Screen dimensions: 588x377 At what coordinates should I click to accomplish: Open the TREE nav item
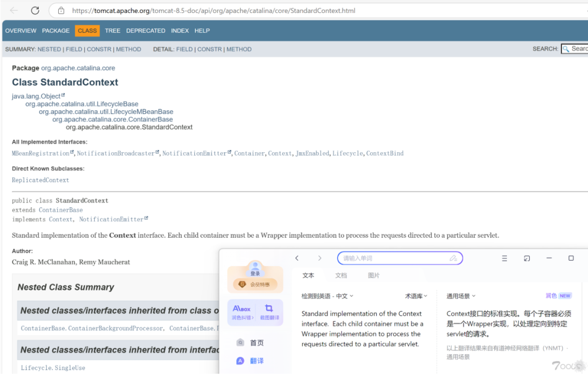click(113, 30)
